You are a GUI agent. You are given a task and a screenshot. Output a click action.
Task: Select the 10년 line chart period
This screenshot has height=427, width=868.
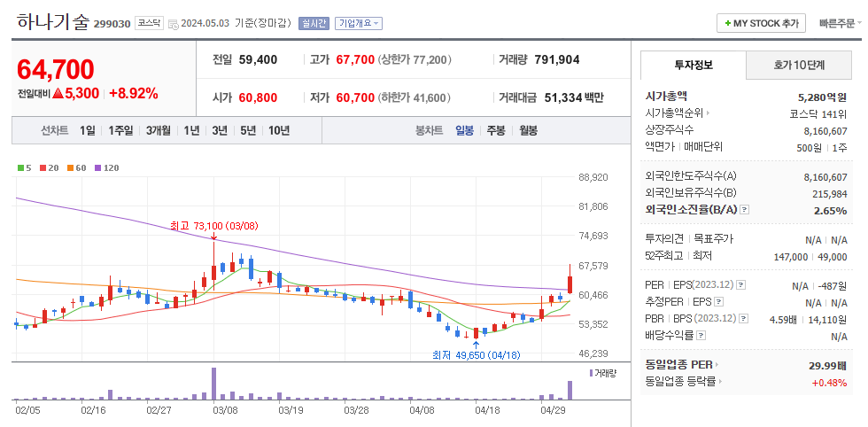pyautogui.click(x=279, y=131)
